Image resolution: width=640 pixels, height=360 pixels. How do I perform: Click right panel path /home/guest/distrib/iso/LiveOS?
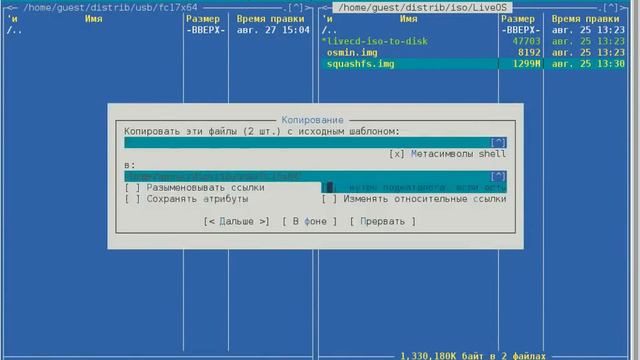tap(422, 7)
